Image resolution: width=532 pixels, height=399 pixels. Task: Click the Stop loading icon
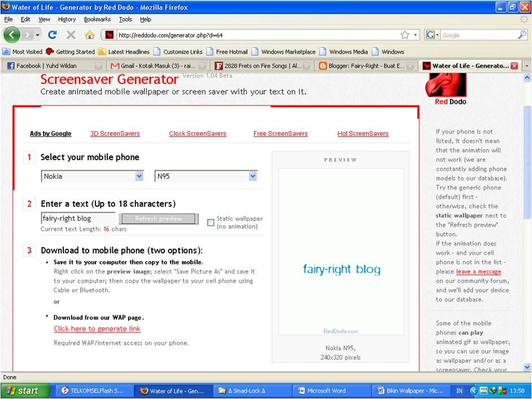click(70, 34)
